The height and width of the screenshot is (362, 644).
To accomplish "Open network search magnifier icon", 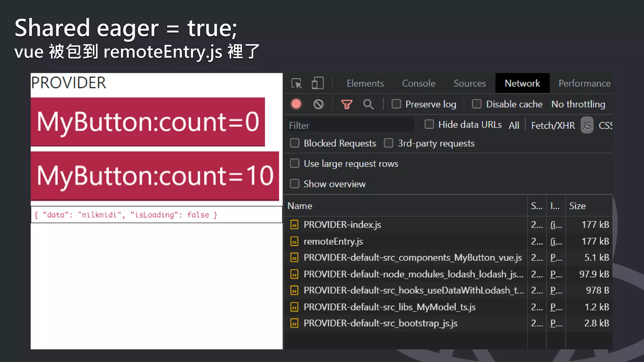I will pyautogui.click(x=369, y=104).
